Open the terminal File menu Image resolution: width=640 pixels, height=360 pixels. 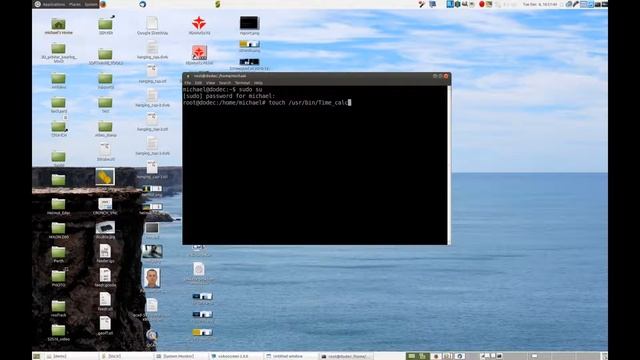[187, 83]
